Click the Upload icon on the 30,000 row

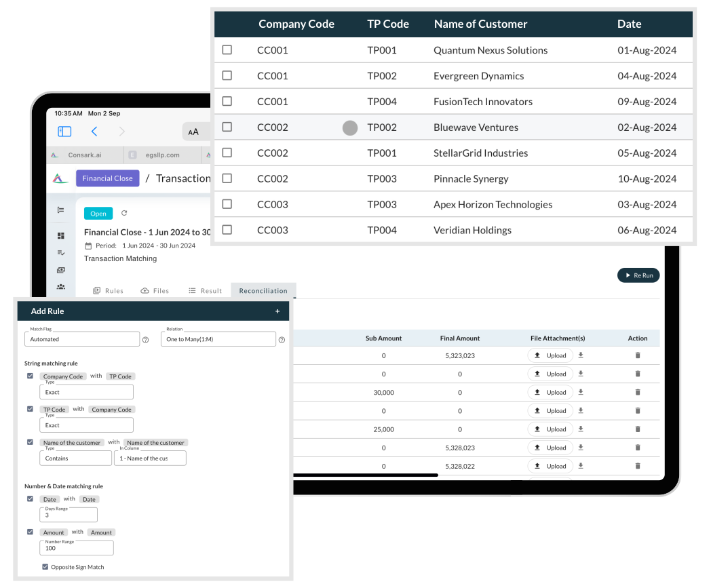pyautogui.click(x=550, y=392)
